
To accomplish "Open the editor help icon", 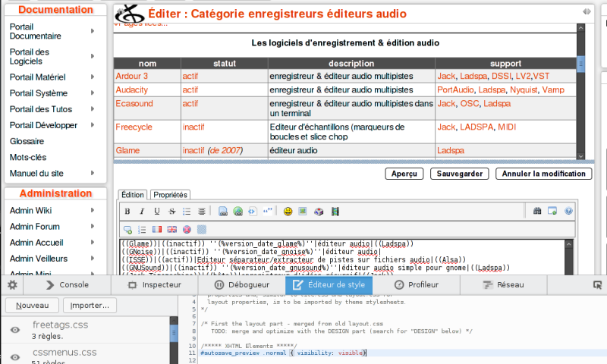I will coord(568,211).
